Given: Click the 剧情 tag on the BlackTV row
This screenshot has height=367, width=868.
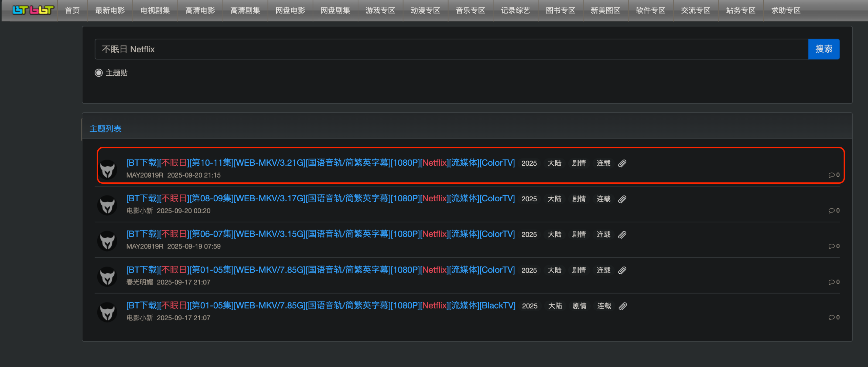Looking at the screenshot, I should pos(579,306).
